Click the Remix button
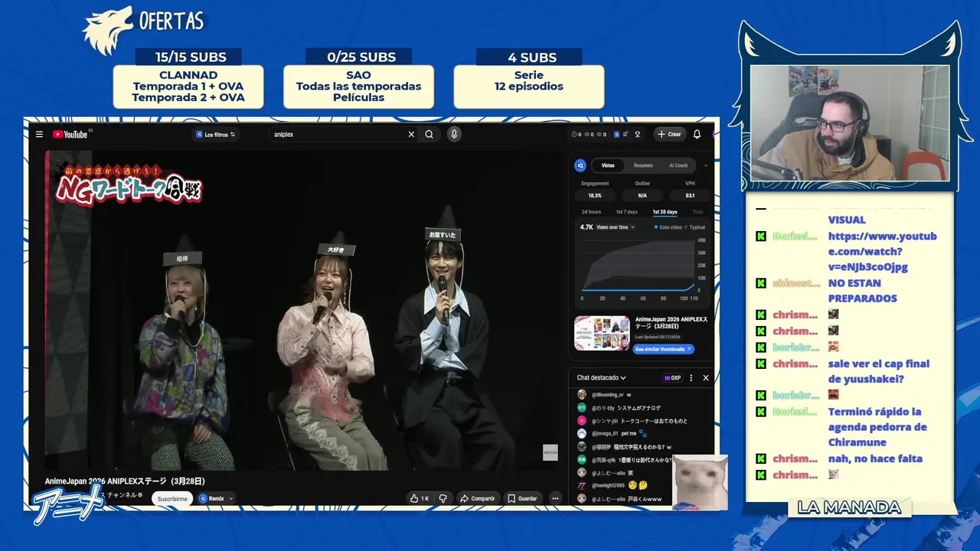 pyautogui.click(x=212, y=498)
